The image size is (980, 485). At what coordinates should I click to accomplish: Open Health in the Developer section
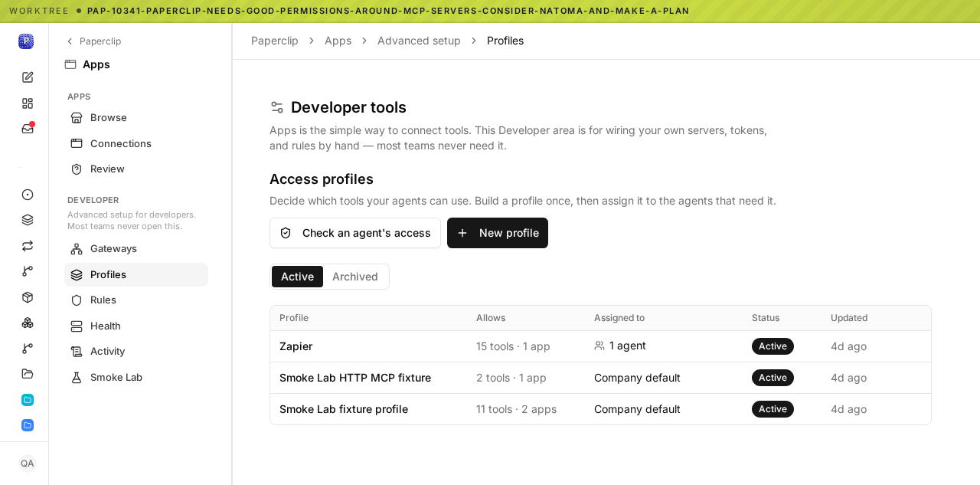pyautogui.click(x=136, y=326)
